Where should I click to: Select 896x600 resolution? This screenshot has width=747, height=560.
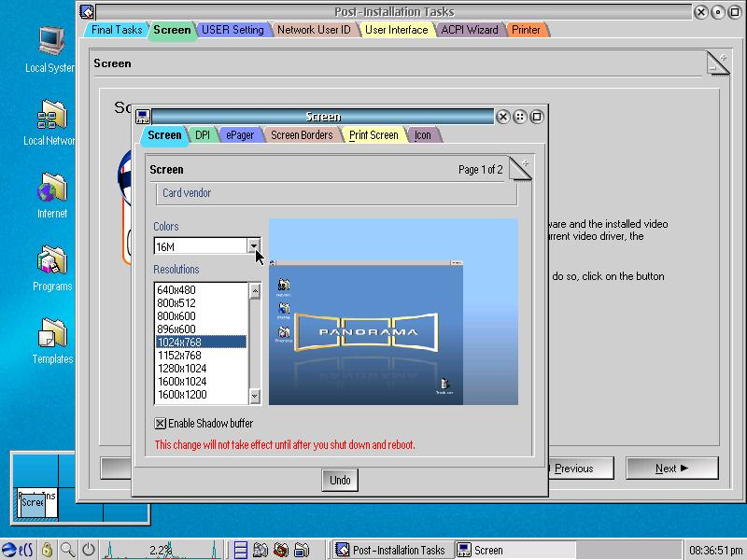(201, 329)
